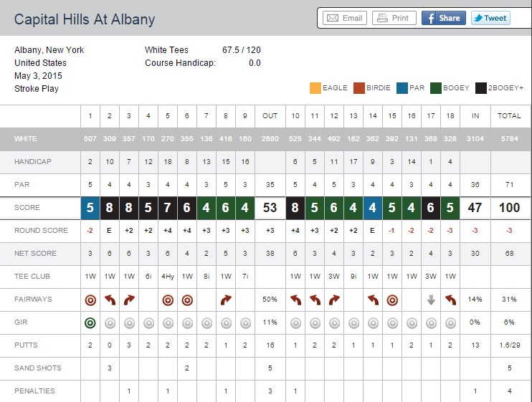Click the fairway hit target on hole 1
This screenshot has height=402, width=532.
point(90,300)
